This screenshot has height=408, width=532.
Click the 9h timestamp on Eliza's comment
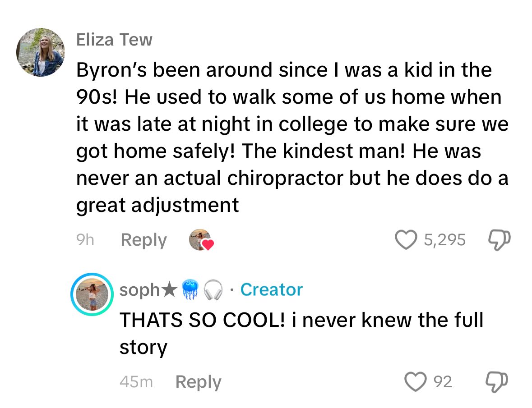coord(85,240)
